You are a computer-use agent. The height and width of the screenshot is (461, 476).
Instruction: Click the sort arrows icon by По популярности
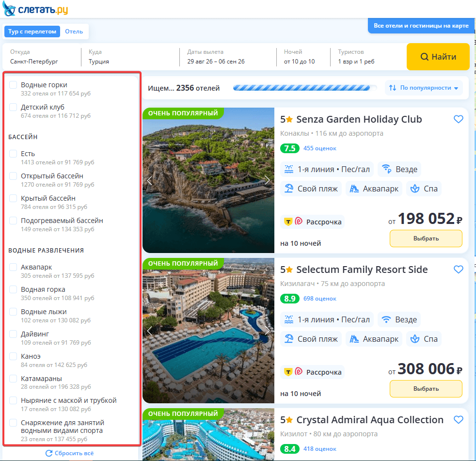[393, 88]
